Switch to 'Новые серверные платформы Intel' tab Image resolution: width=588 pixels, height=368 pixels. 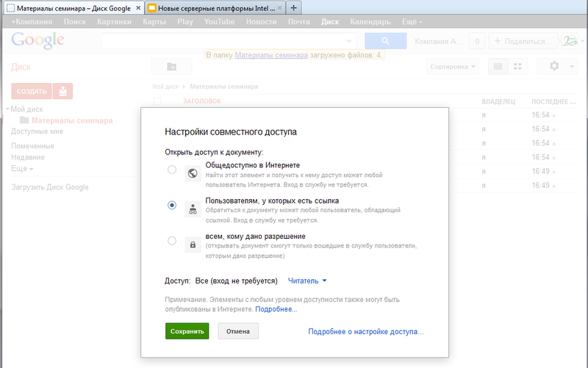(215, 8)
